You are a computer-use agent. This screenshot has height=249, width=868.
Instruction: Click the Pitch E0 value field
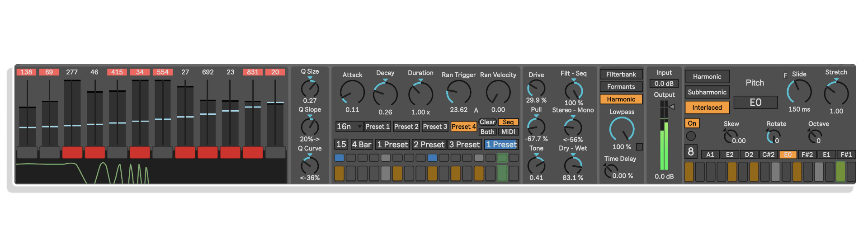coord(755,103)
